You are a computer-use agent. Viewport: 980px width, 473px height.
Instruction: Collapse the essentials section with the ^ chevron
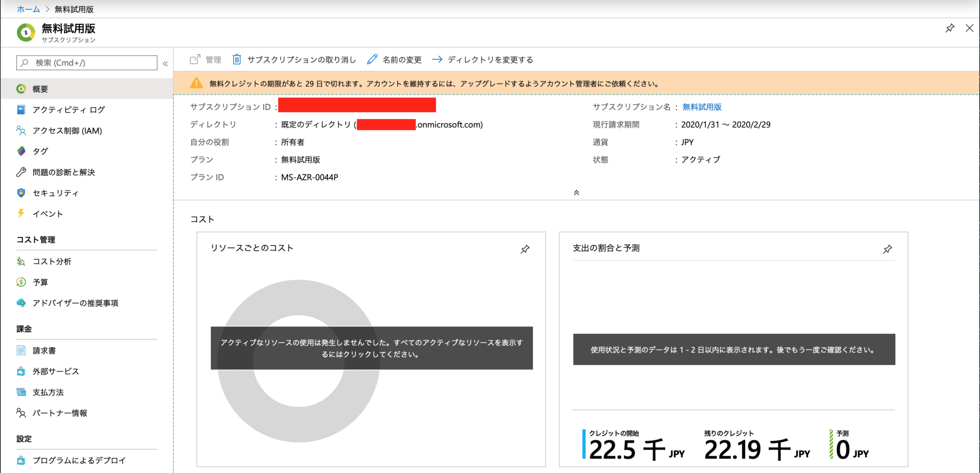tap(577, 192)
